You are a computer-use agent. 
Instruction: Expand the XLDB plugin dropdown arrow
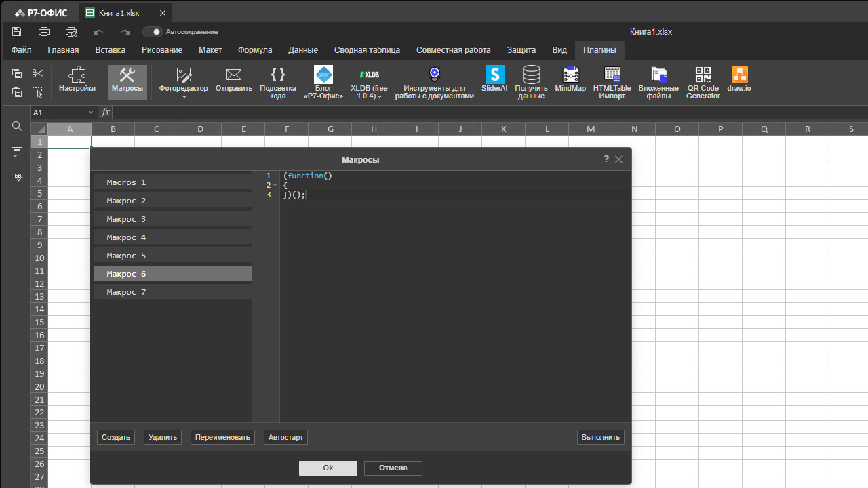(380, 96)
